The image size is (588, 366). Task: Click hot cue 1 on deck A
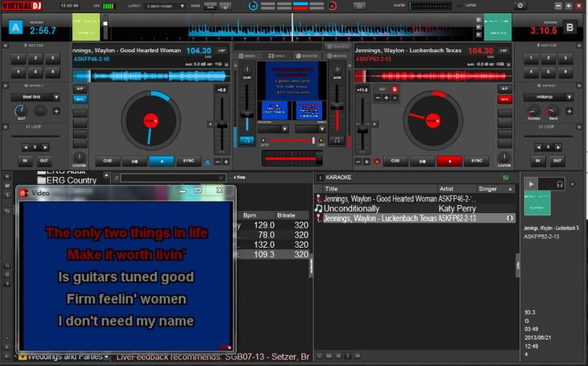pos(18,58)
